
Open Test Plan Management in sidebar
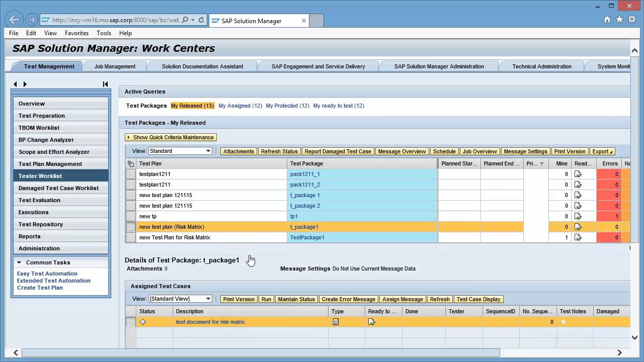pyautogui.click(x=60, y=164)
